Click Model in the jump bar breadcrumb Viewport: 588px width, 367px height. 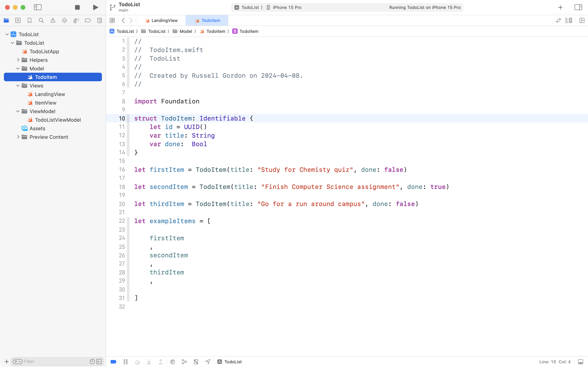[186, 31]
